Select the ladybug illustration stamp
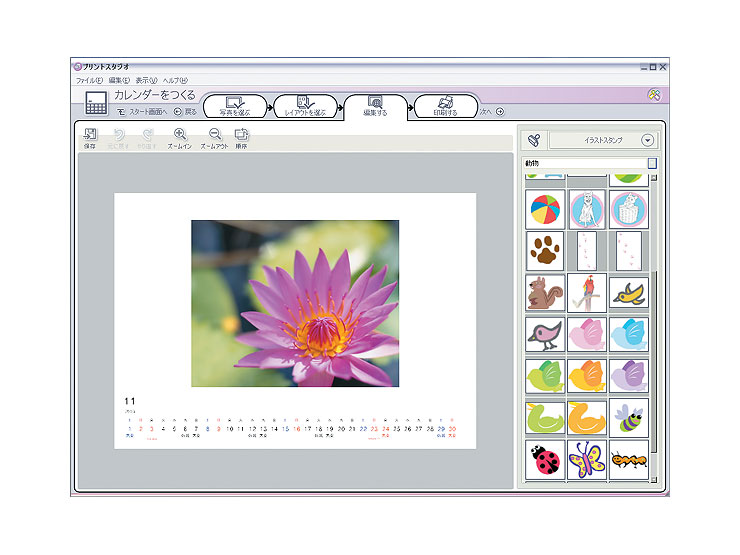Screen dimensions: 740x555 pos(545,459)
